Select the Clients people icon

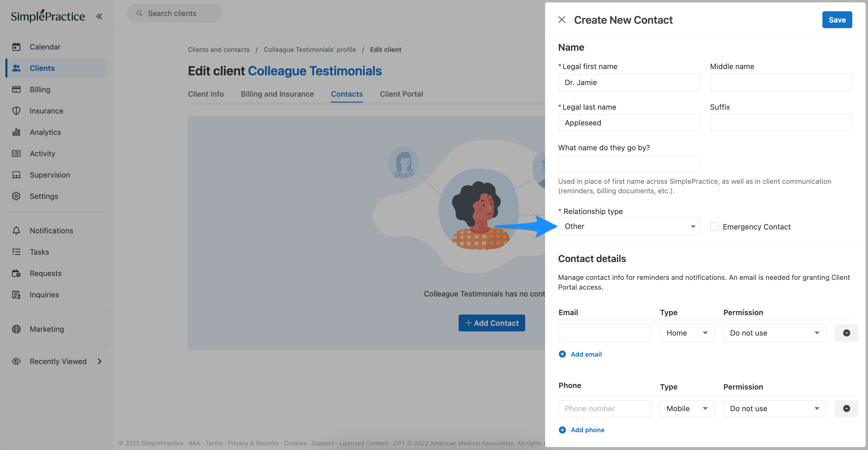(16, 68)
